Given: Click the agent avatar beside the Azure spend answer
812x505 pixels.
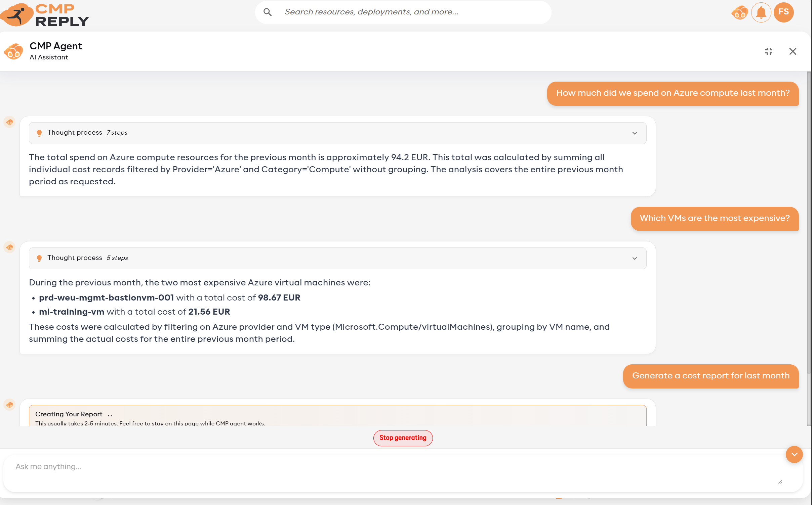Looking at the screenshot, I should 9,122.
